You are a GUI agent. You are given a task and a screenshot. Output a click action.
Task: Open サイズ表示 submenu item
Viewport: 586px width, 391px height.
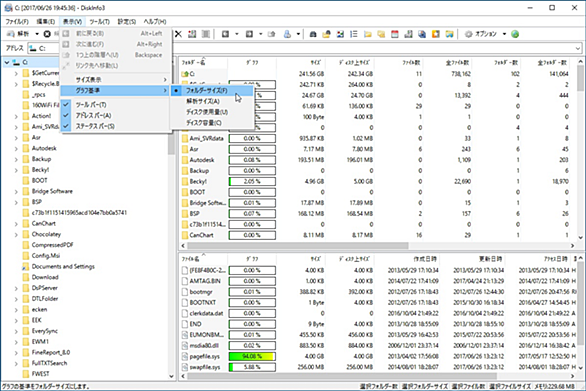coord(115,80)
